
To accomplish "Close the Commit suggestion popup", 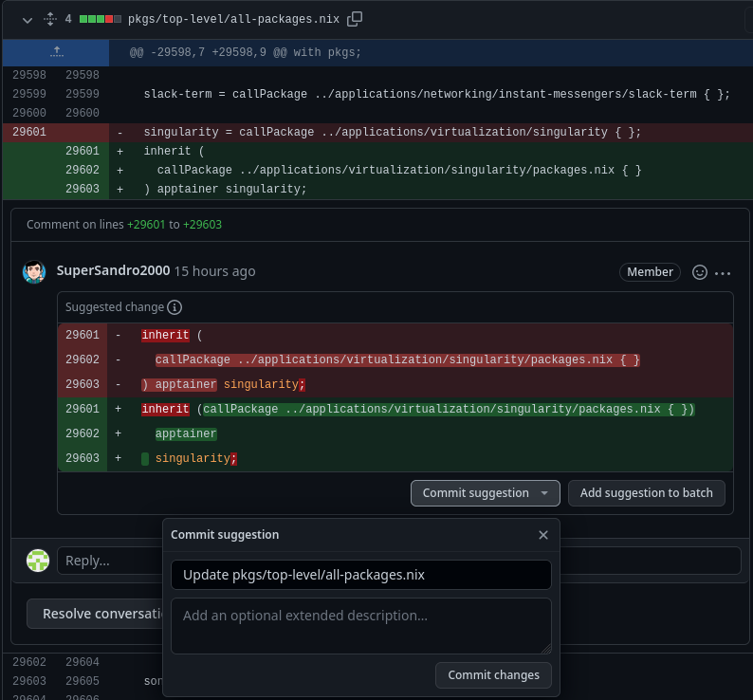I will [543, 535].
